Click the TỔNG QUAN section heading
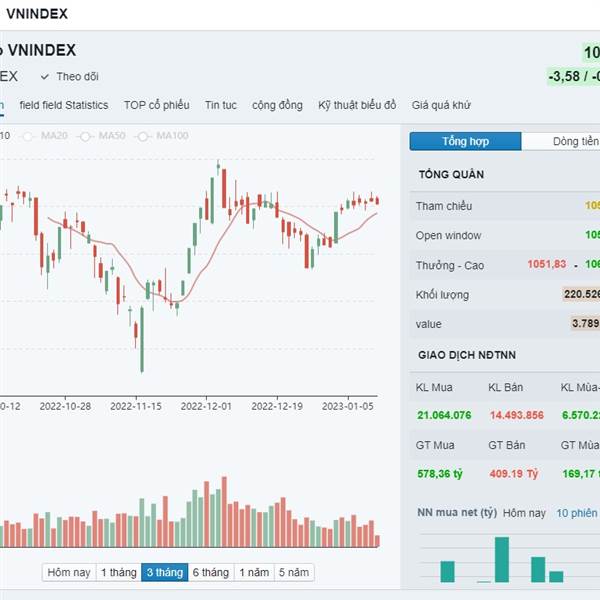Image resolution: width=600 pixels, height=600 pixels. point(451,175)
